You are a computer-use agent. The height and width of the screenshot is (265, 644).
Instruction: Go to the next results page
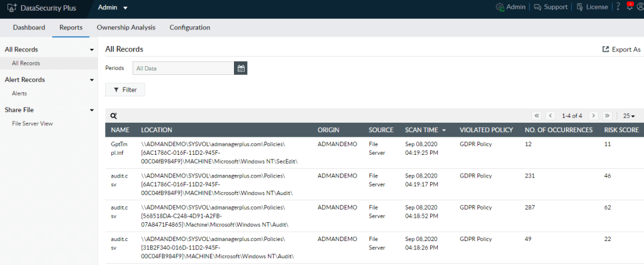593,116
